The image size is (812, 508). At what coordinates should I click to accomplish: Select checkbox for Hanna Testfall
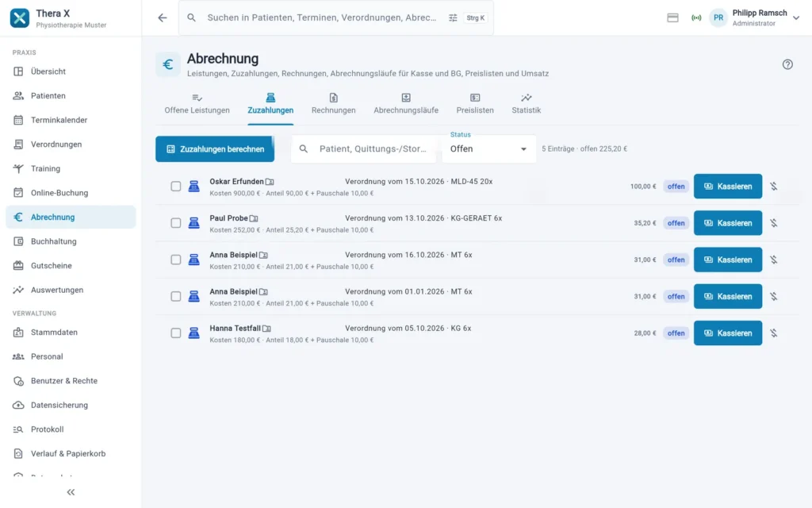(176, 333)
